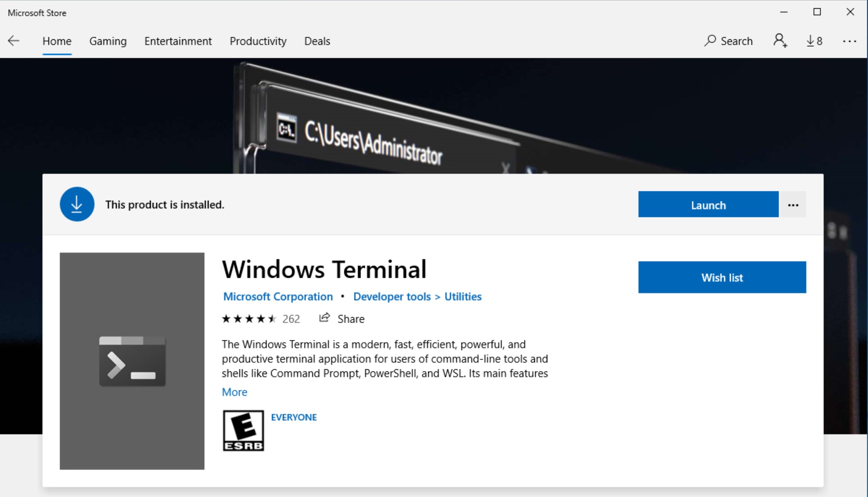Launch the installed Windows Terminal app
This screenshot has height=497, width=868.
click(708, 205)
